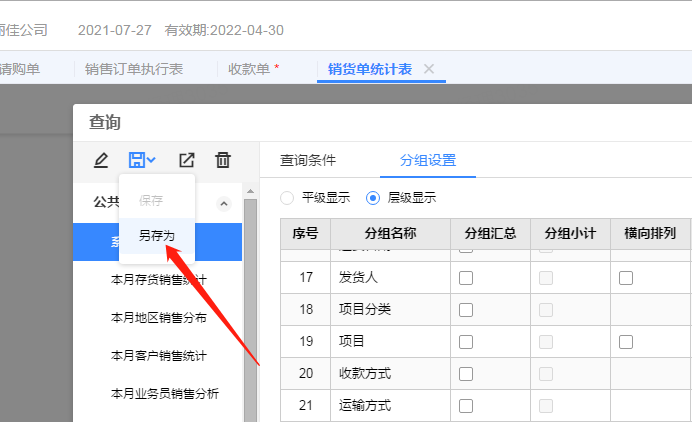Image resolution: width=692 pixels, height=422 pixels.
Task: Open the 请购单 tab
Action: coord(20,69)
